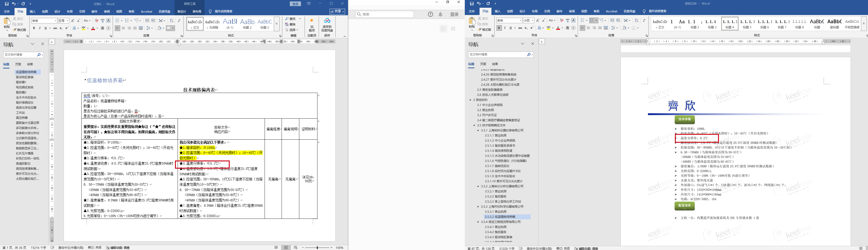Click the redo icon in 投标文件 window

click(488, 4)
